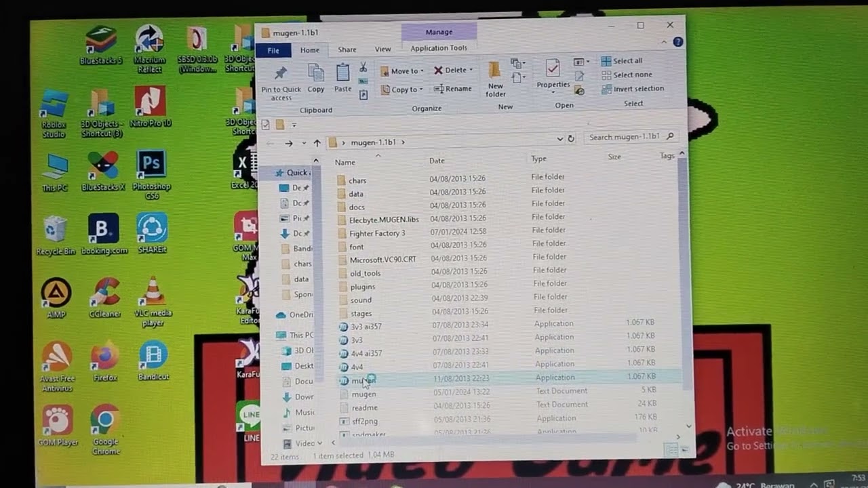The image size is (868, 488).
Task: Open Quick Access Toolbar customize dropdown
Action: click(294, 125)
